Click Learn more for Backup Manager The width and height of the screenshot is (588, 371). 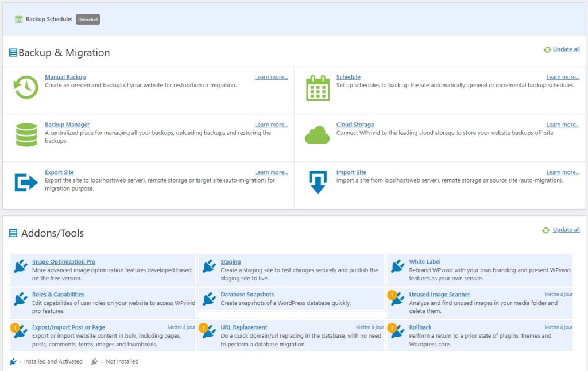272,125
